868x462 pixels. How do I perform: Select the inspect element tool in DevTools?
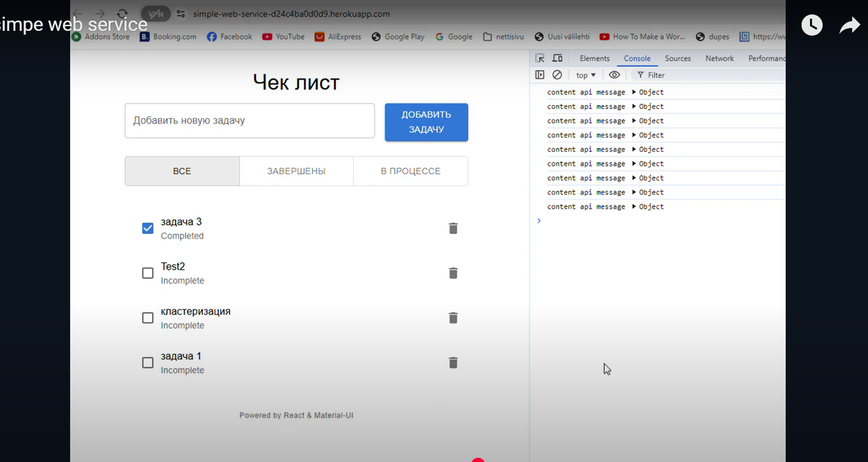540,58
